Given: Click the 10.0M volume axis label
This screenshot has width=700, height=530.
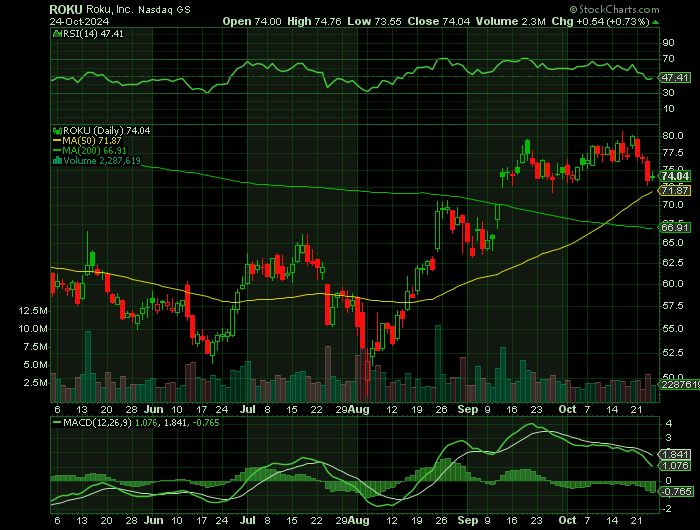Looking at the screenshot, I should point(33,329).
